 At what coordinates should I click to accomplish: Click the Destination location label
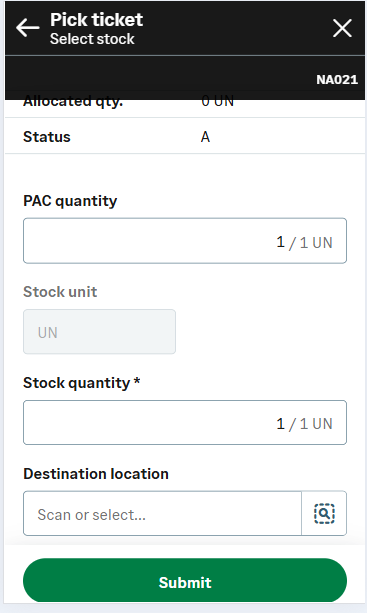pyautogui.click(x=96, y=474)
